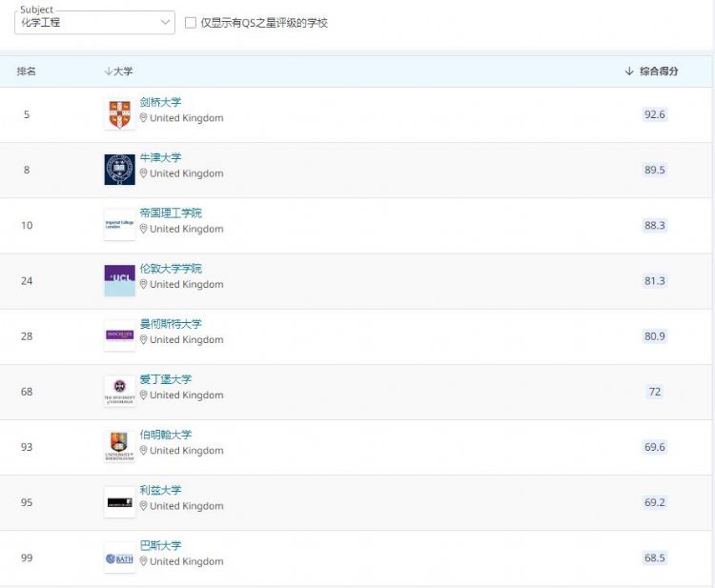Select score 72 for 爱丁堡大学

point(655,392)
